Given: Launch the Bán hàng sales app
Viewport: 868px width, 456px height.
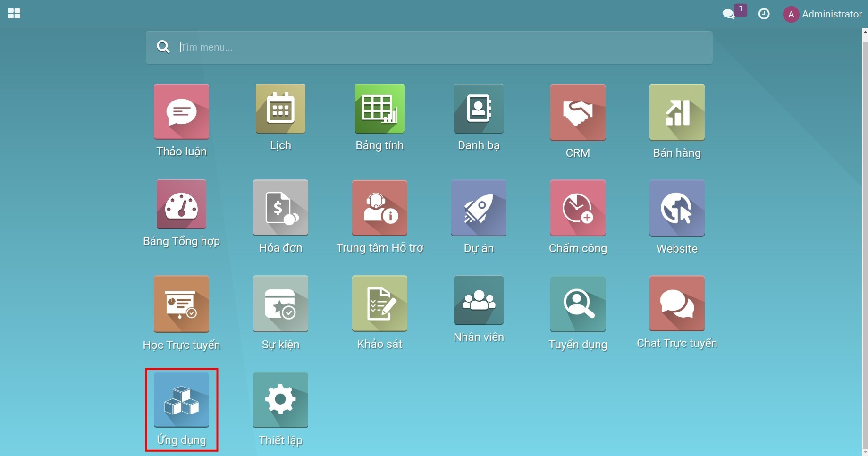Looking at the screenshot, I should tap(677, 112).
